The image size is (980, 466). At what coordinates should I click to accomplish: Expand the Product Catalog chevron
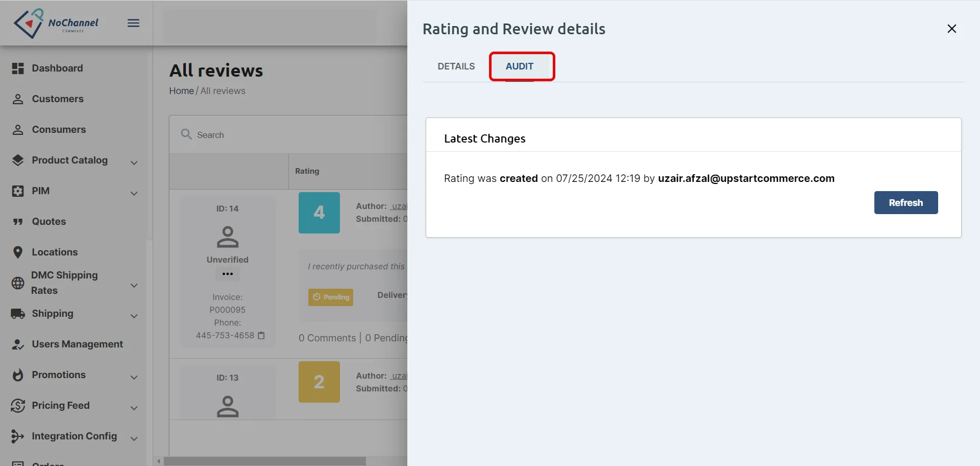(134, 163)
